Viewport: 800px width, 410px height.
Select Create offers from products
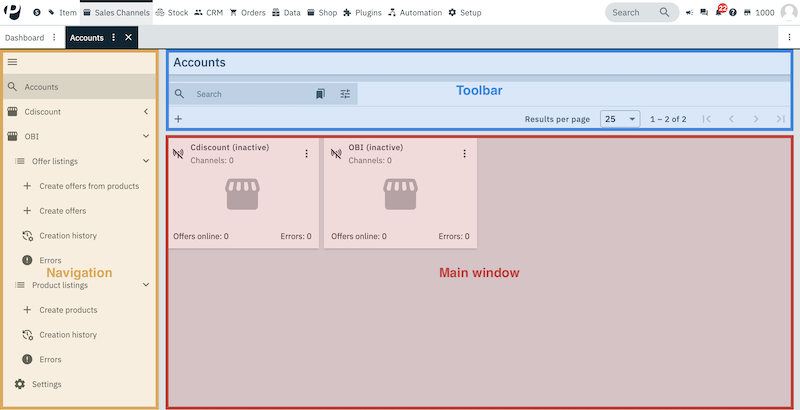88,186
